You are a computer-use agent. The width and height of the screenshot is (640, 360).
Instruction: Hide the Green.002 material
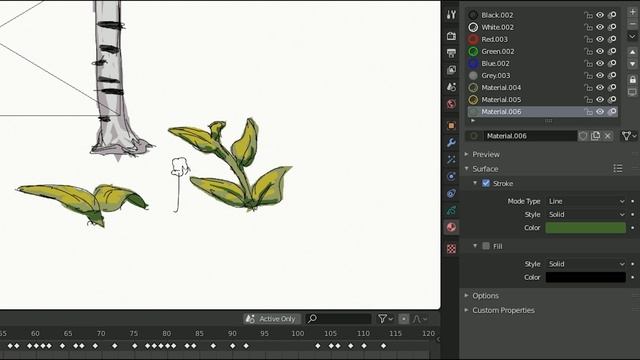[600, 51]
